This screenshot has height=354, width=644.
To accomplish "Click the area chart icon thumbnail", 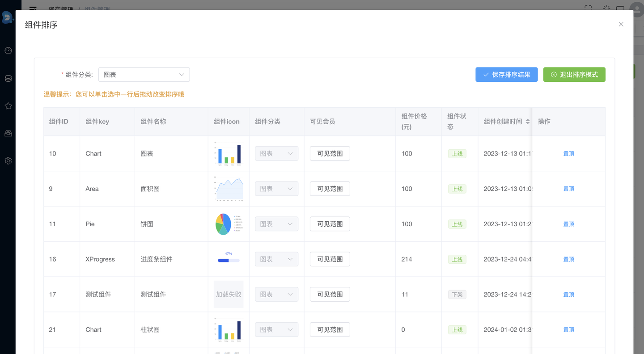I will tap(228, 189).
